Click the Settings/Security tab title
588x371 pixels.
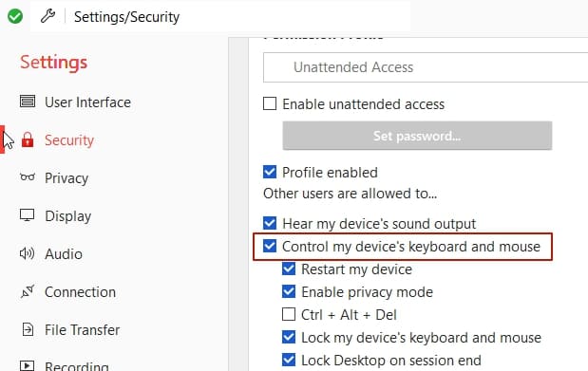pos(126,17)
